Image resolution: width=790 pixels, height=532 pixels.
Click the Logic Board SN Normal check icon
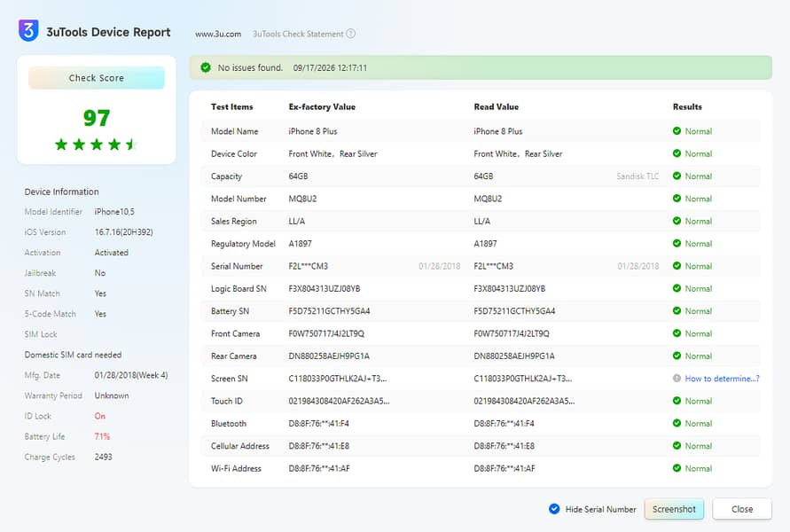pos(677,288)
